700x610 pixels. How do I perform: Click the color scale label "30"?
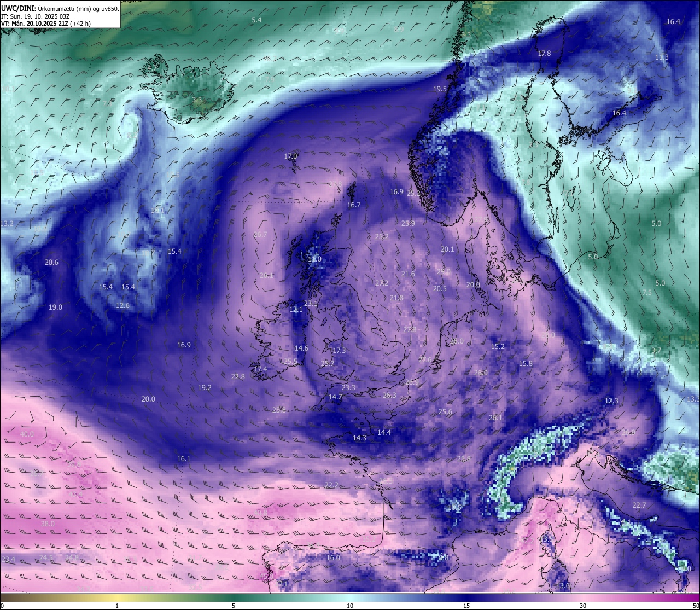pyautogui.click(x=583, y=606)
